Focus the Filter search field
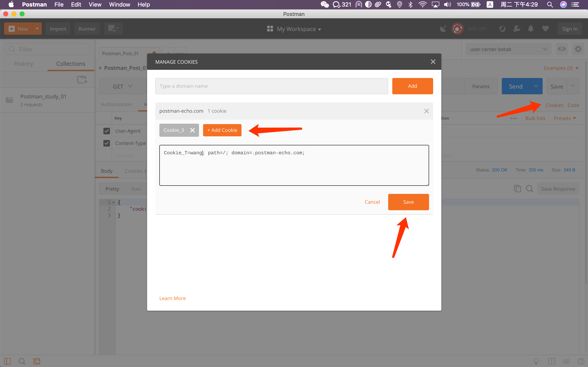The image size is (588, 367). [47, 49]
